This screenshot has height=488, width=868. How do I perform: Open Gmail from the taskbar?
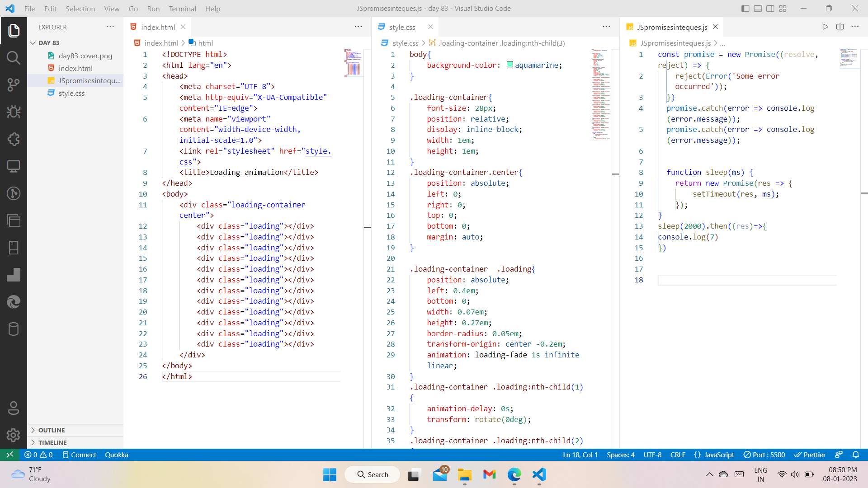[x=490, y=474]
